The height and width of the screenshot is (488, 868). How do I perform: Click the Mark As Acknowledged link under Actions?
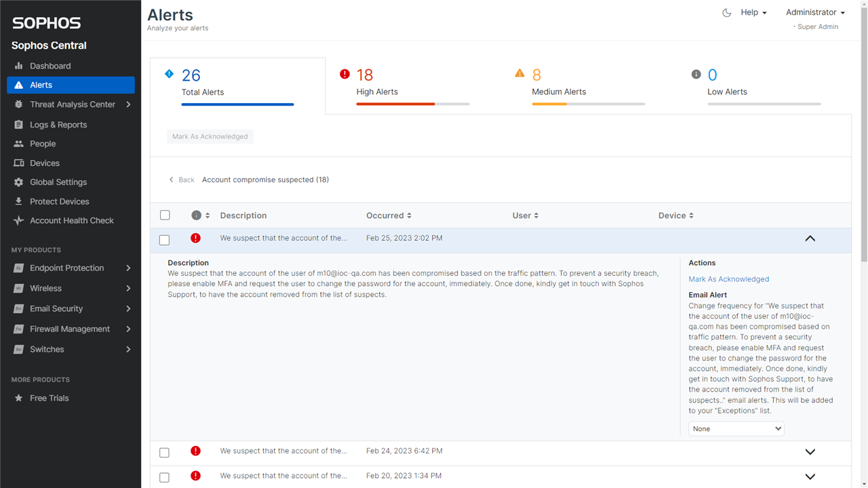pos(729,279)
